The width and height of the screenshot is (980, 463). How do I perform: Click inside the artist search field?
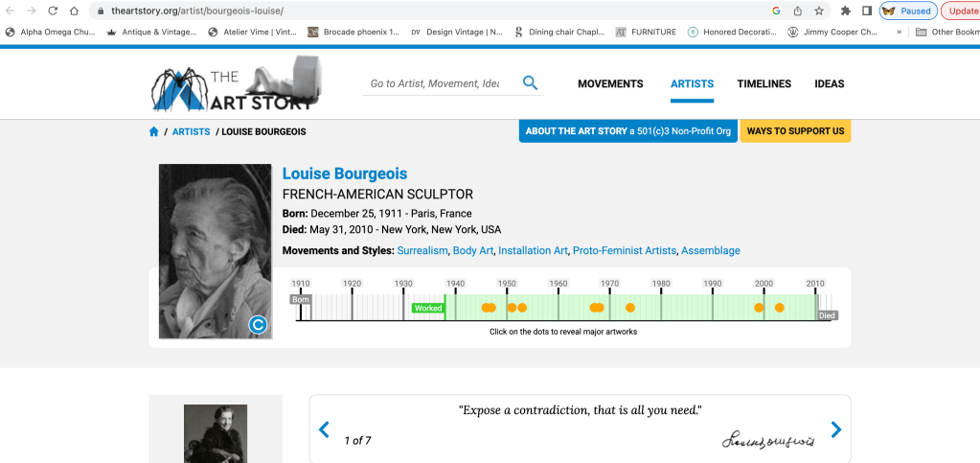click(x=436, y=83)
